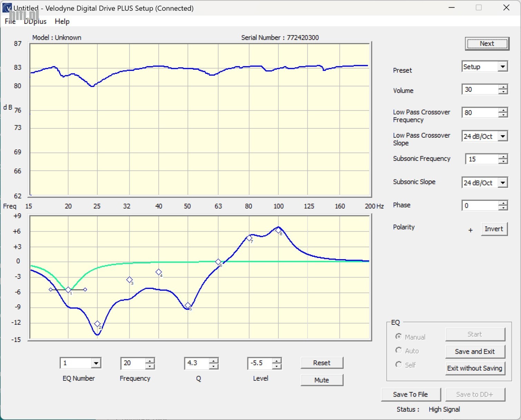Select EQ point 6 diamond handle
Screen dimensions: 521x420
coord(218,262)
